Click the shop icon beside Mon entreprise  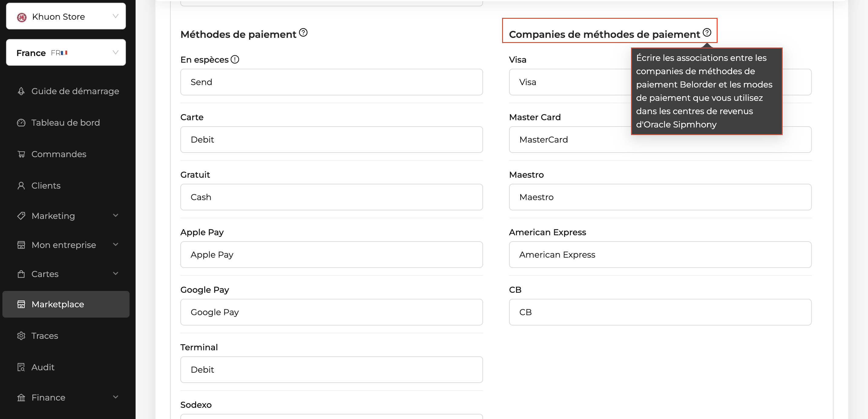pos(21,245)
